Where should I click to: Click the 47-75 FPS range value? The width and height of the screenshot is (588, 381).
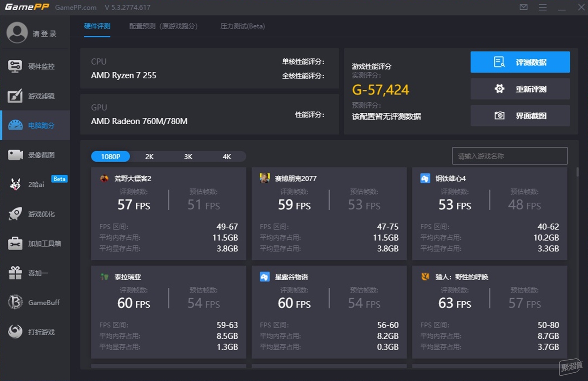(388, 227)
